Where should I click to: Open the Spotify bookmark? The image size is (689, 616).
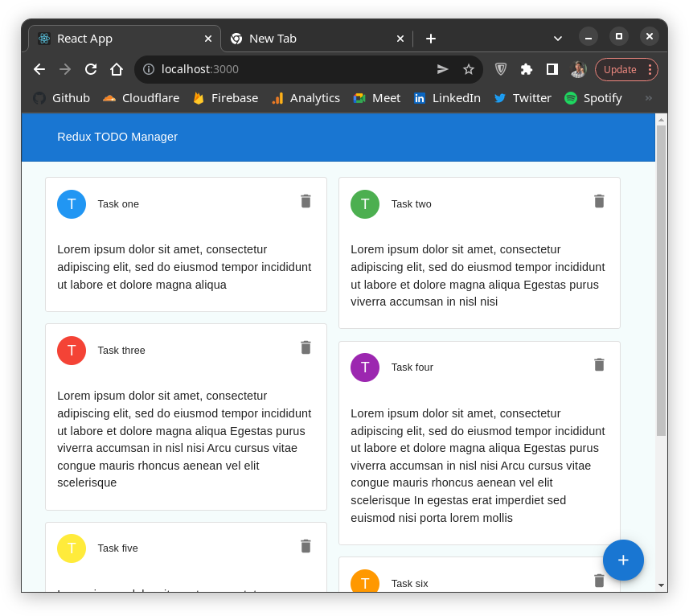click(x=593, y=98)
